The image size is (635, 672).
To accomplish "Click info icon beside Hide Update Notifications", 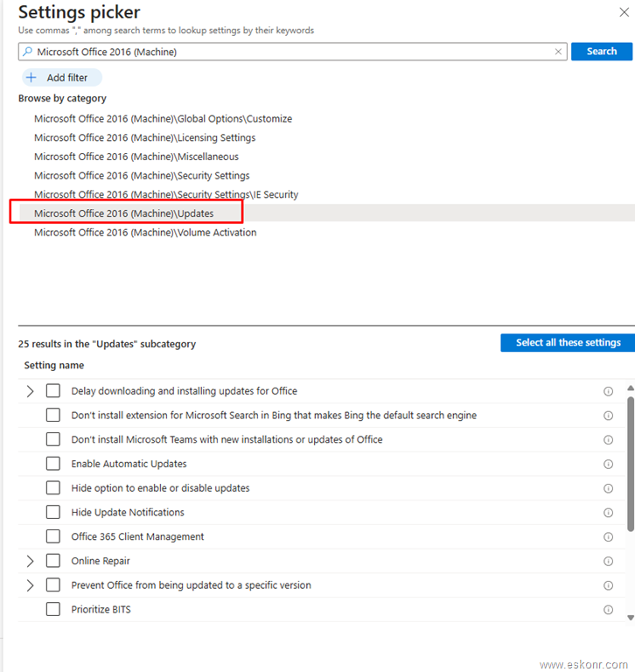I will (608, 513).
